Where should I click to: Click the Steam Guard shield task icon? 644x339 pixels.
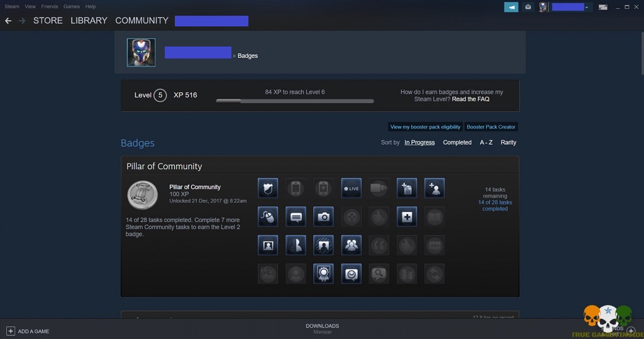[x=268, y=188]
